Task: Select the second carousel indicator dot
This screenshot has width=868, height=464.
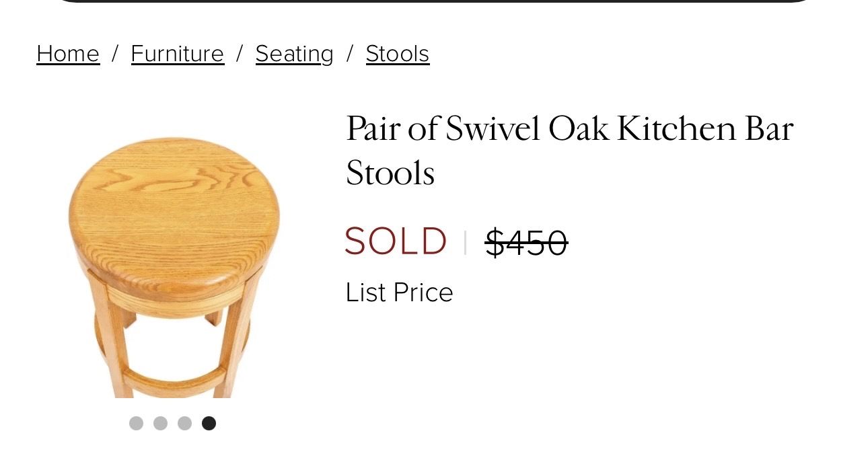Action: tap(160, 423)
